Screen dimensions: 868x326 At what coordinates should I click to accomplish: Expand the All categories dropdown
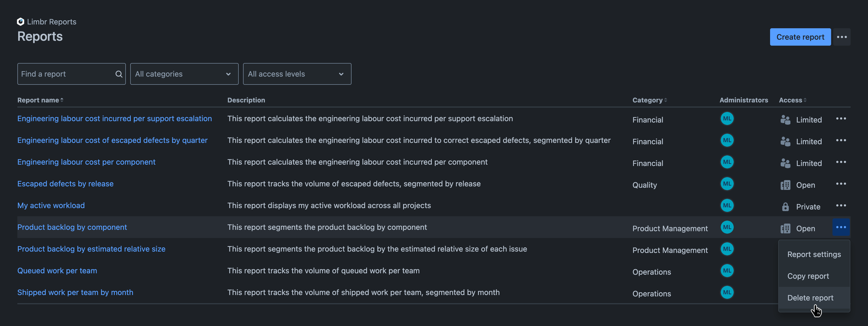(184, 74)
